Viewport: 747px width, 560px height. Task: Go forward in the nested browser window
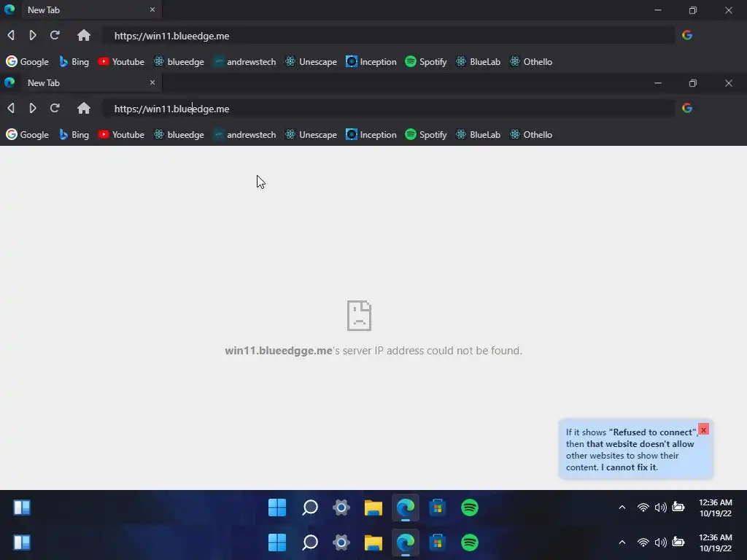[x=32, y=108]
